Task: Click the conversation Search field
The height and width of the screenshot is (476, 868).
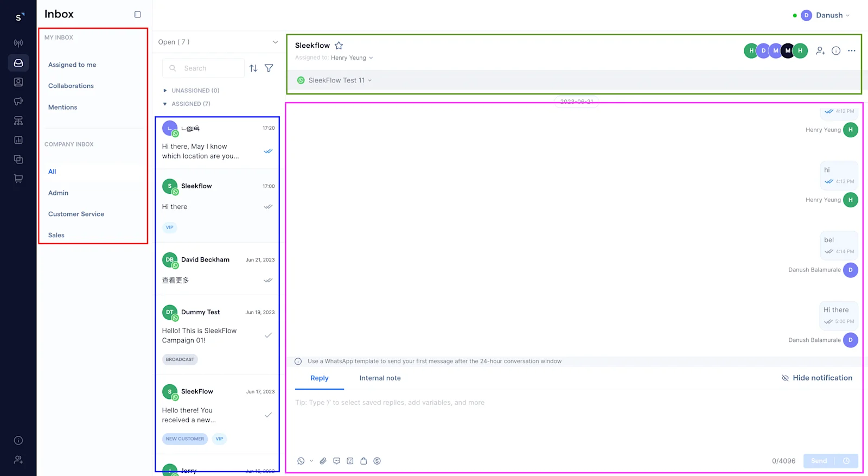Action: 203,68
